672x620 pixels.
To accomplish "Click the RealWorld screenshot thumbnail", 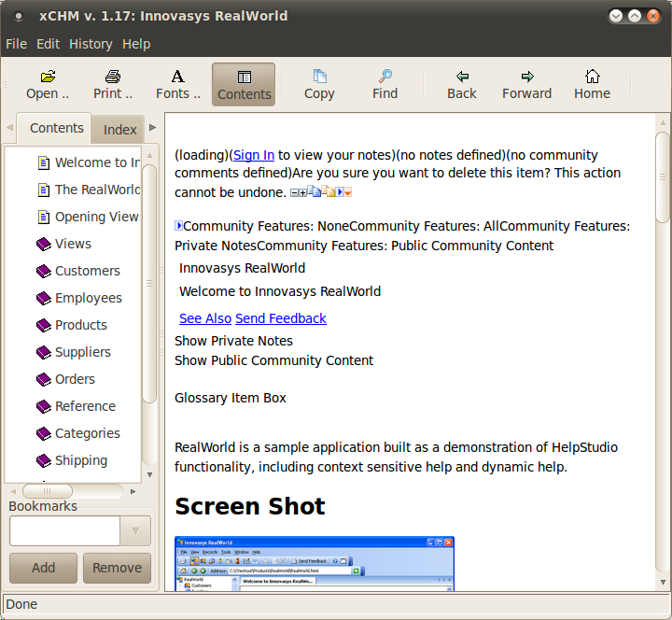I will (315, 563).
